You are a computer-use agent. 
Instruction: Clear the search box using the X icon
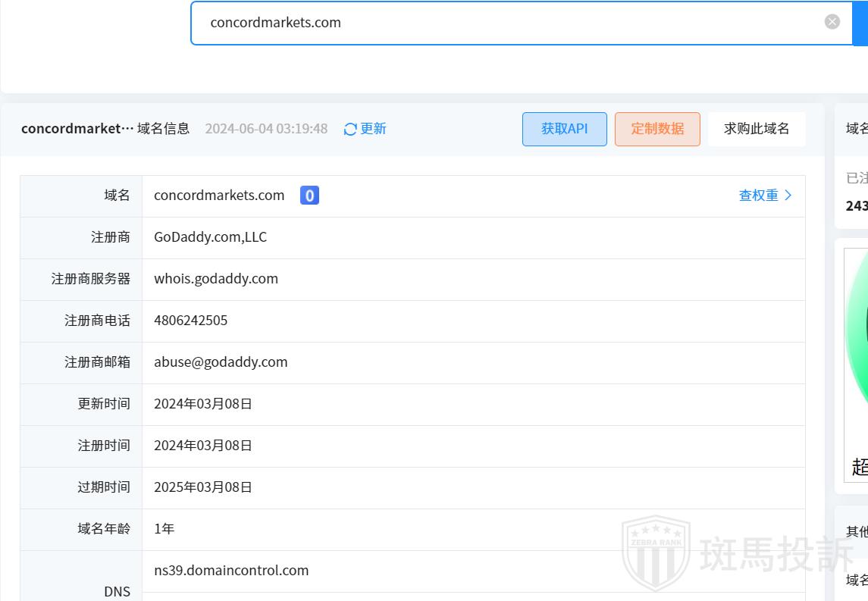coord(832,22)
